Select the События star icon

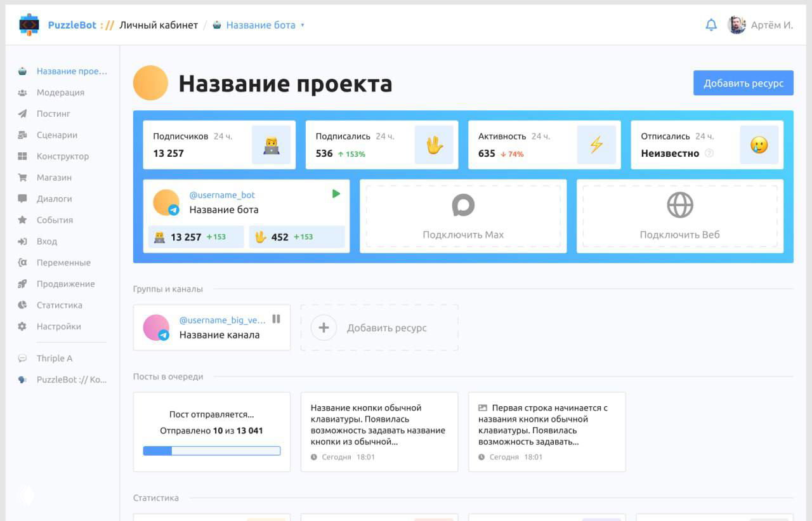click(22, 220)
